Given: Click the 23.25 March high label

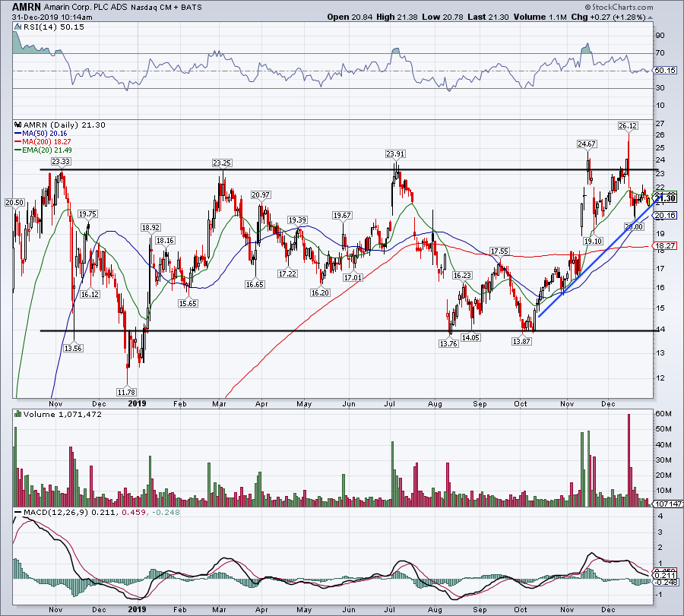Looking at the screenshot, I should tap(222, 163).
